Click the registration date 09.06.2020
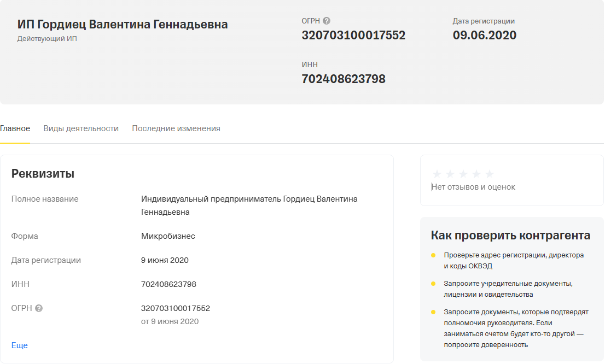 pyautogui.click(x=484, y=34)
